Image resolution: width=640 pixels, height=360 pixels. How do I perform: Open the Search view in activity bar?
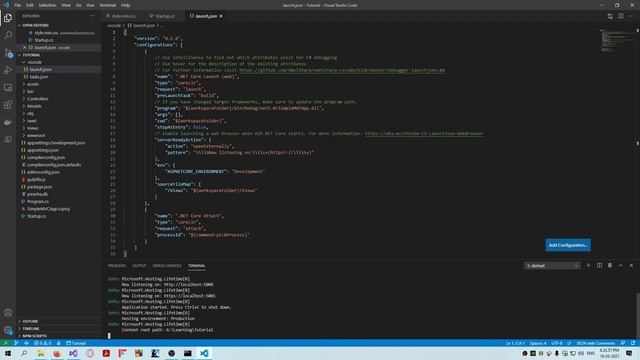tap(8, 35)
